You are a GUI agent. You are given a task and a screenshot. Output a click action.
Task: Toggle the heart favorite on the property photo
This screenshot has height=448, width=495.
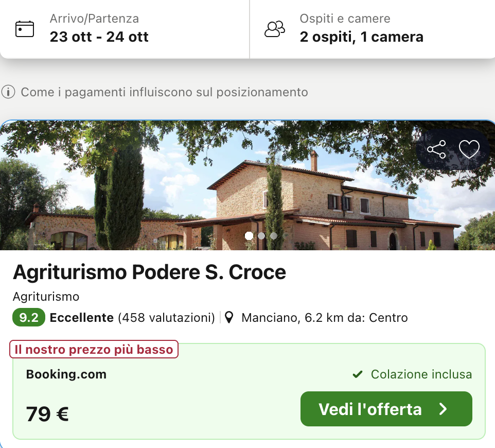[469, 150]
